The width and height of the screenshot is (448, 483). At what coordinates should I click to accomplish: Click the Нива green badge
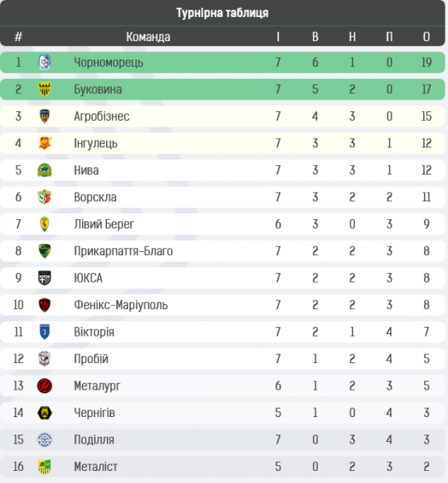pyautogui.click(x=44, y=170)
